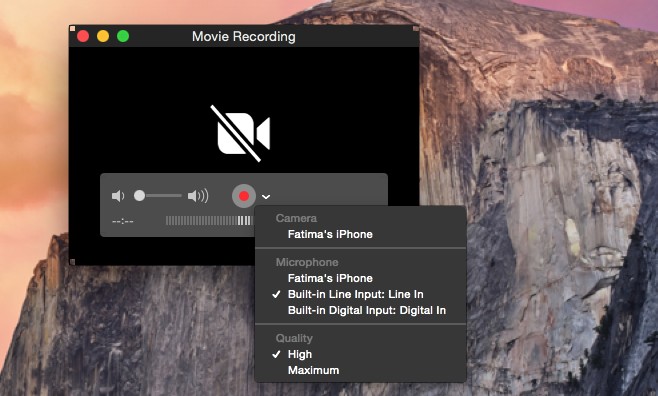The width and height of the screenshot is (658, 396).
Task: Minimize the Movie Recording window
Action: point(103,36)
